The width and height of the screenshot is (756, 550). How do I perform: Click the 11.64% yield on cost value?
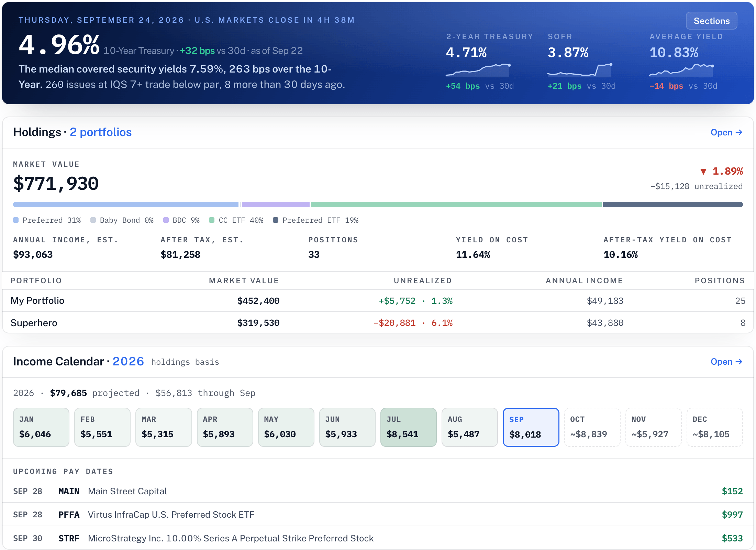click(473, 254)
